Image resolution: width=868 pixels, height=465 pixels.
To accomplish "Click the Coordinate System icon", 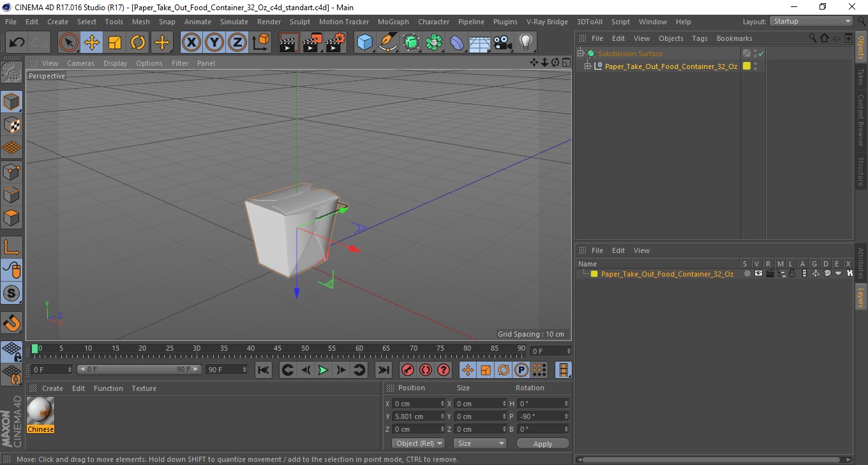I will pos(261,43).
